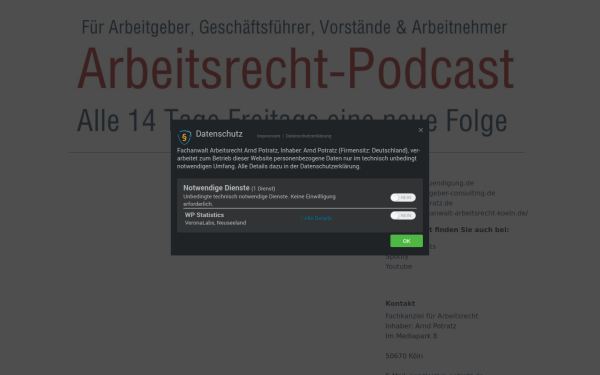Image resolution: width=600 pixels, height=375 pixels.
Task: Click the Im Mediapark 8 address line
Action: point(411,336)
